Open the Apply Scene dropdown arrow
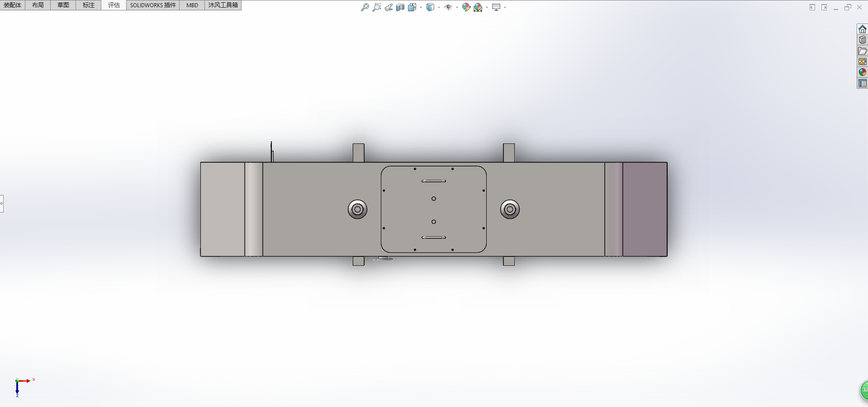Screen dimensions: 868x407 [487, 7]
